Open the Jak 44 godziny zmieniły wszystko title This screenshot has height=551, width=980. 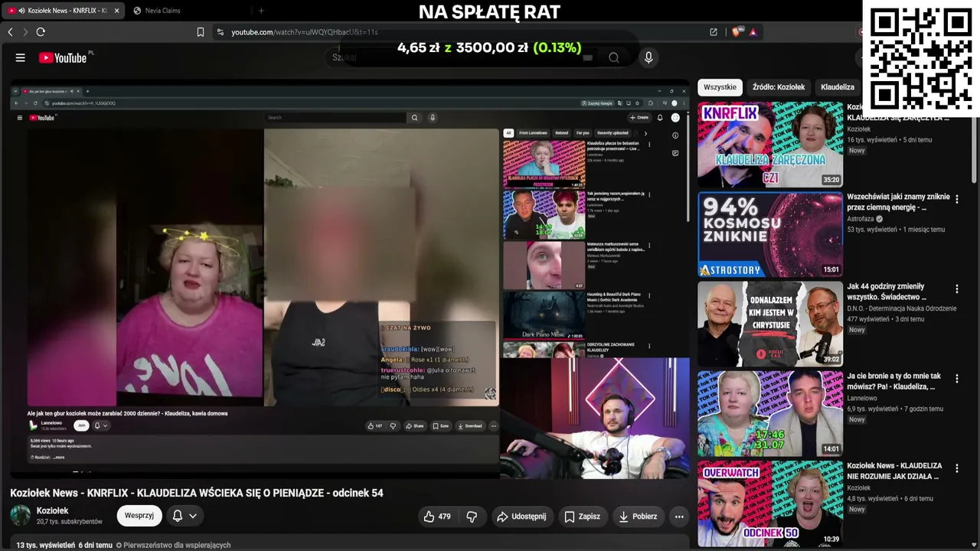(x=887, y=292)
